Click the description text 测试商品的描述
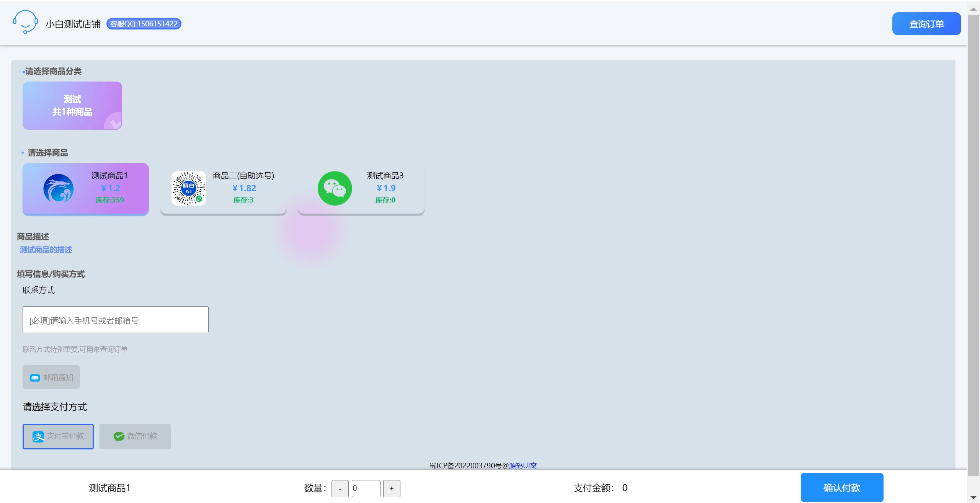The height and width of the screenshot is (503, 980). pos(46,250)
